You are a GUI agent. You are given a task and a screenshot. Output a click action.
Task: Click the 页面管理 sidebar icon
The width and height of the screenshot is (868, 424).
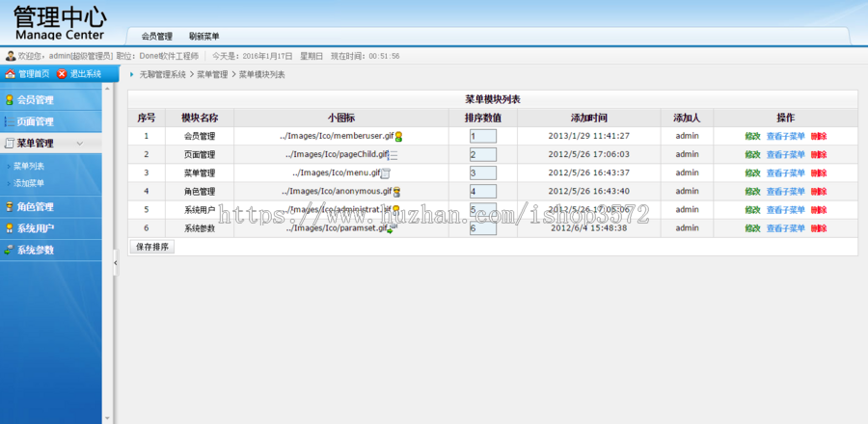coord(9,121)
